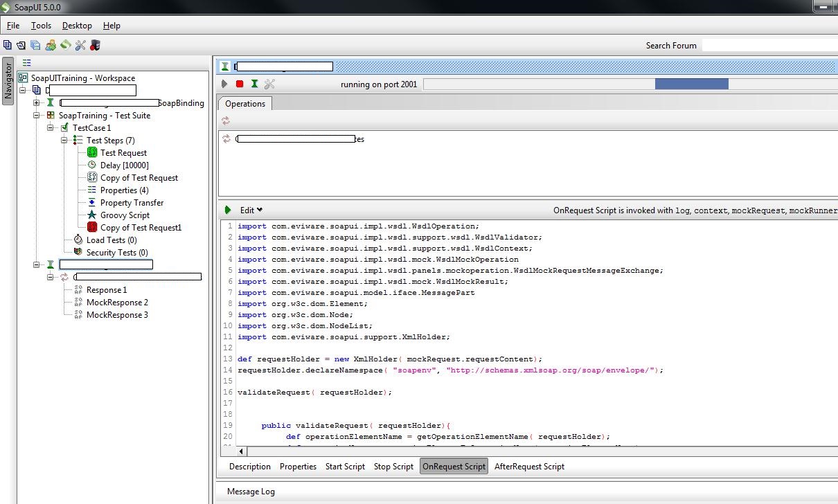Save all projects in the workspace
Image resolution: width=838 pixels, height=504 pixels.
point(35,44)
